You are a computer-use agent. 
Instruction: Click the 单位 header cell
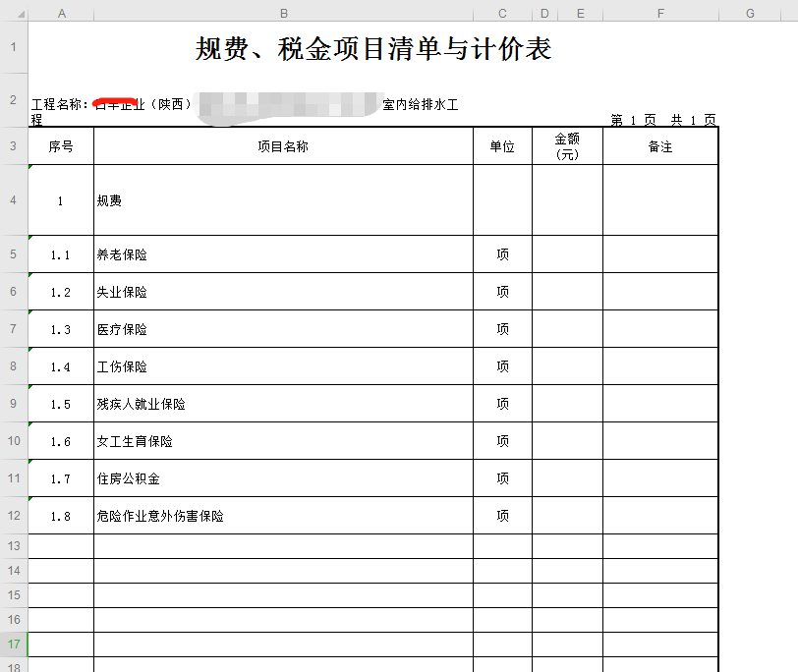(502, 146)
